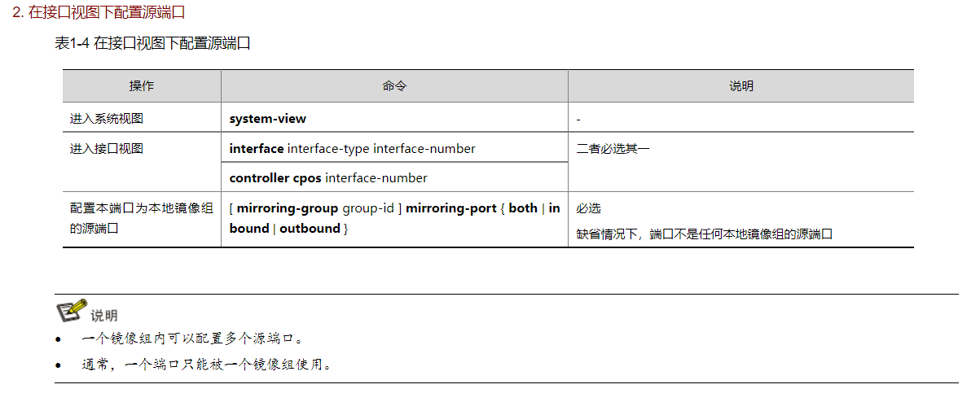This screenshot has height=402, width=980.
Task: Click the interface interface-type interface-number command
Action: [x=352, y=148]
